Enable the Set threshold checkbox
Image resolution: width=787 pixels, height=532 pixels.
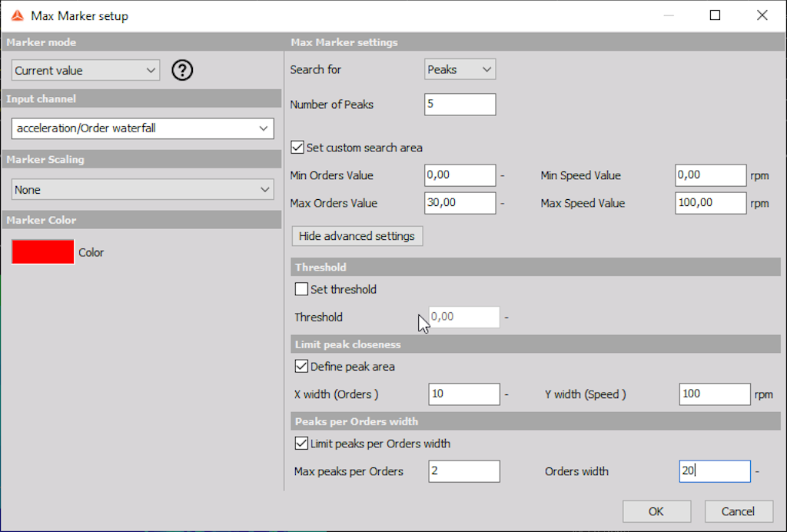pos(301,289)
